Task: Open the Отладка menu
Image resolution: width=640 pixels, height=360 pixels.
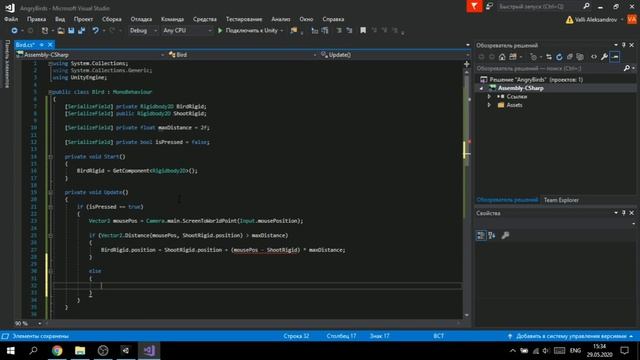Action: point(141,19)
